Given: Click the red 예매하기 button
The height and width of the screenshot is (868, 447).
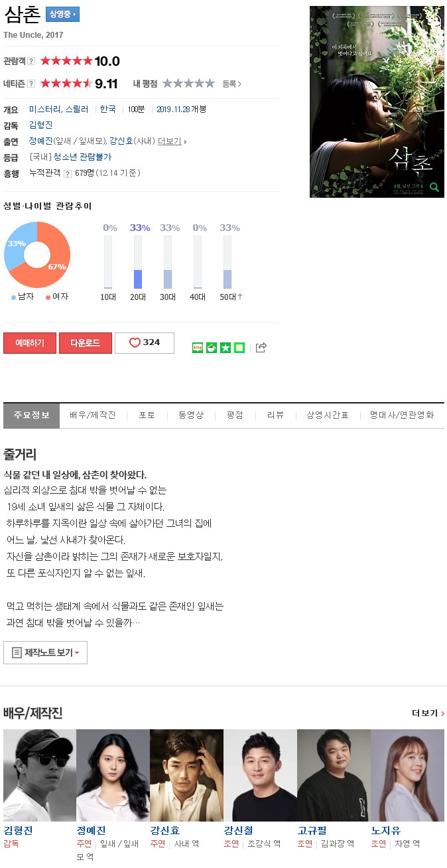Looking at the screenshot, I should (x=29, y=342).
